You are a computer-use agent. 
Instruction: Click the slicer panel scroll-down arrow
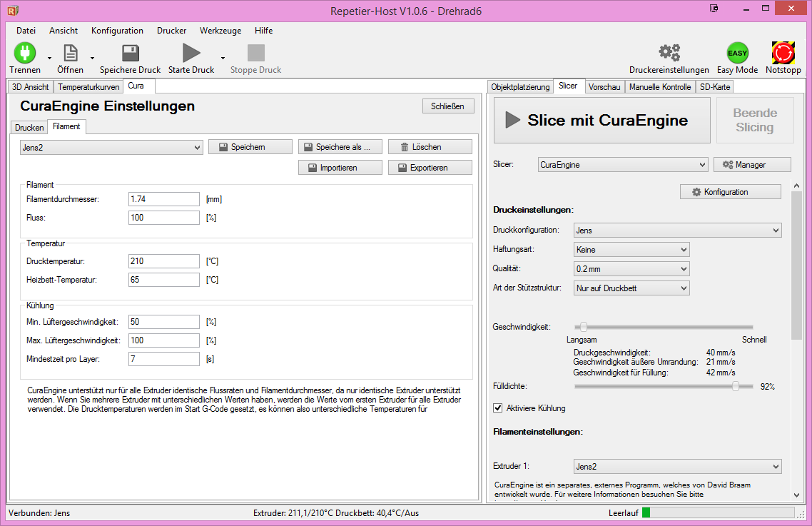(x=796, y=495)
